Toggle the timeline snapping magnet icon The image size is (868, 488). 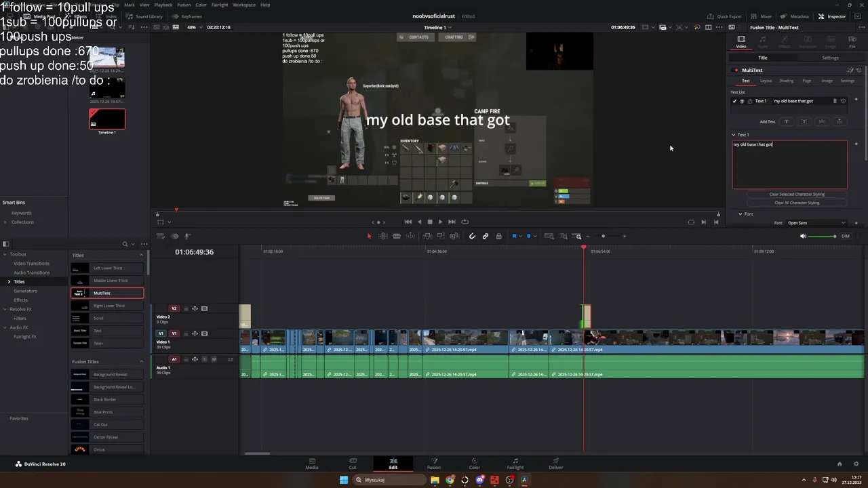472,236
